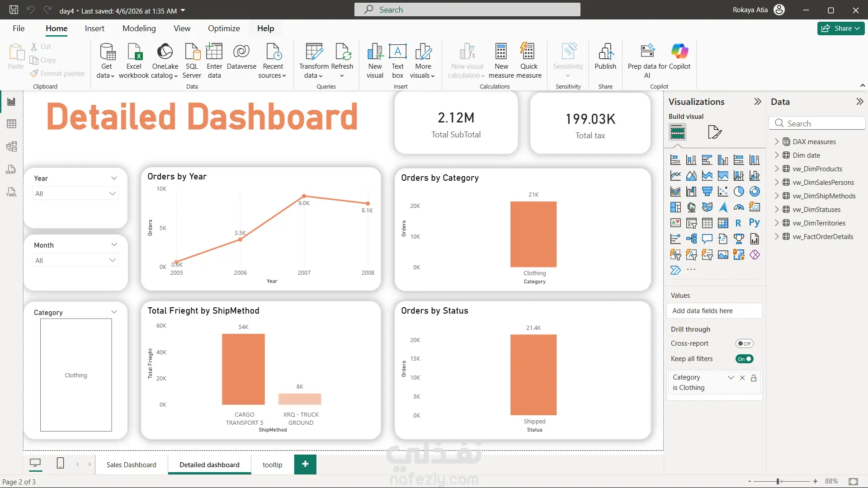868x488 pixels.
Task: Collapse the Visualizations pane
Action: [x=758, y=102]
